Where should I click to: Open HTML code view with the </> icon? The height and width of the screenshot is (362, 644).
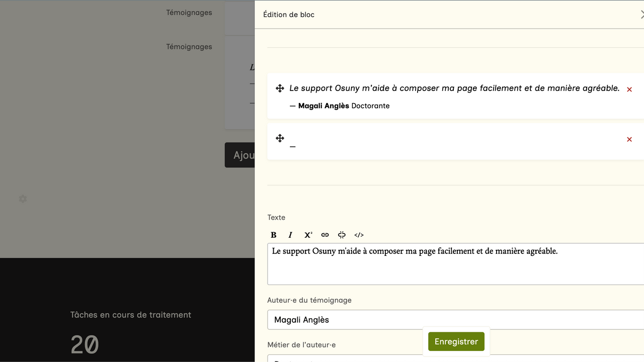pyautogui.click(x=359, y=235)
